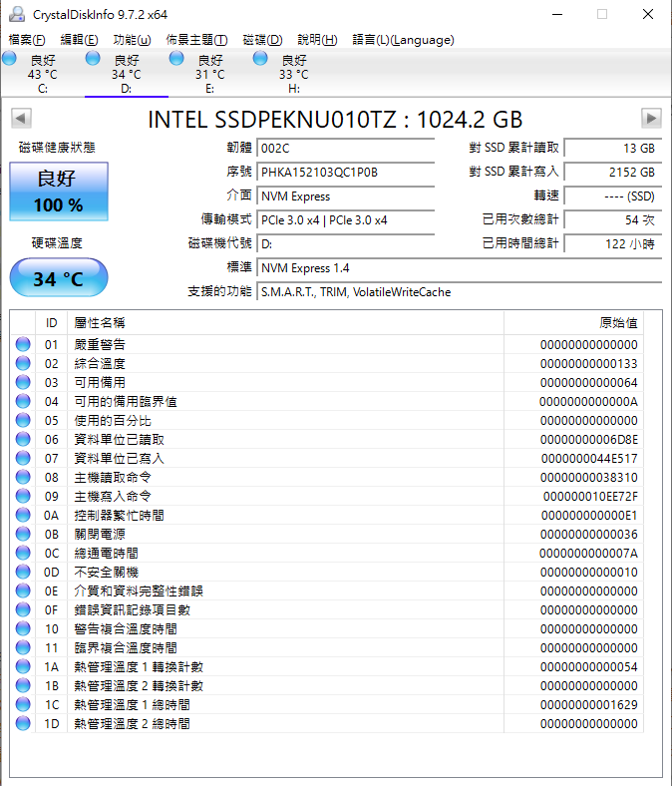The height and width of the screenshot is (786, 672).
Task: Click the total host reads value 13 GB
Action: (613, 149)
